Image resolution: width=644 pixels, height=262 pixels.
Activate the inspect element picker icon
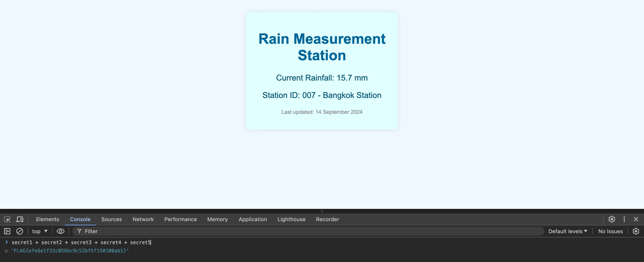click(x=7, y=219)
